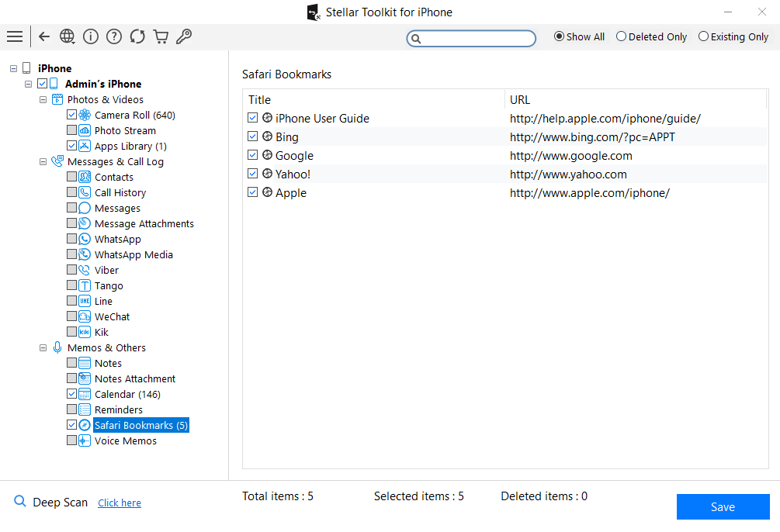
Task: Choose the Existing Only option
Action: point(704,36)
